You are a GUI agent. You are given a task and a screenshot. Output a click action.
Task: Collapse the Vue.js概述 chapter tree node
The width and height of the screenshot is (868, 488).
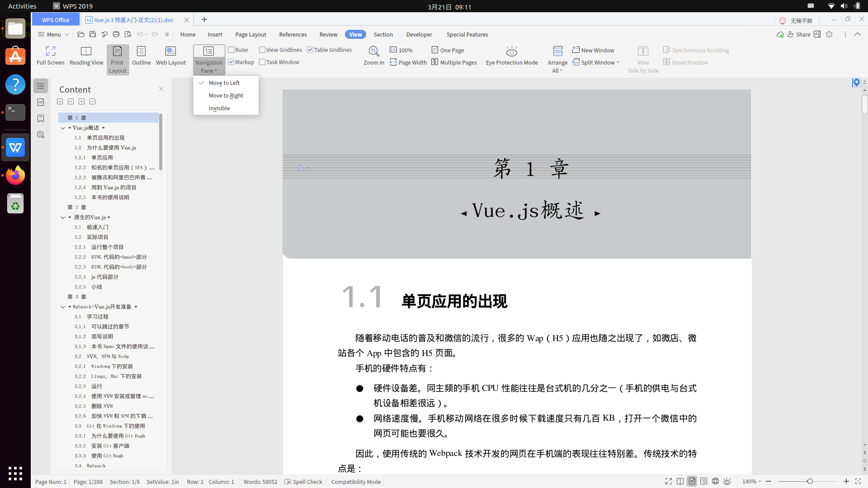(x=63, y=128)
